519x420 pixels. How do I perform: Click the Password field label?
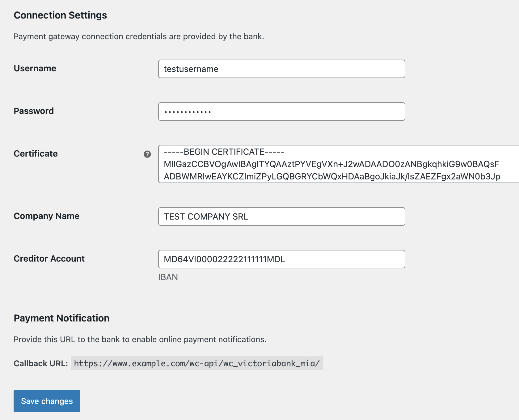34,111
